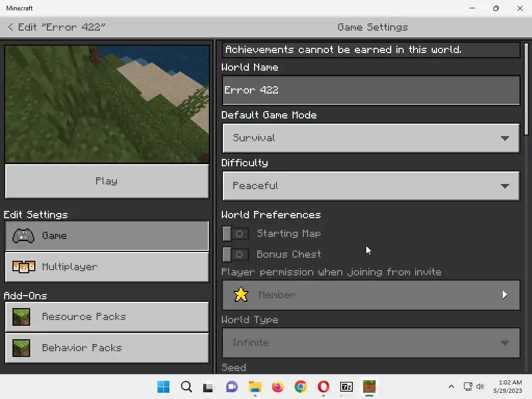Click the "World Preferences" heading
532x399 pixels.
271,215
